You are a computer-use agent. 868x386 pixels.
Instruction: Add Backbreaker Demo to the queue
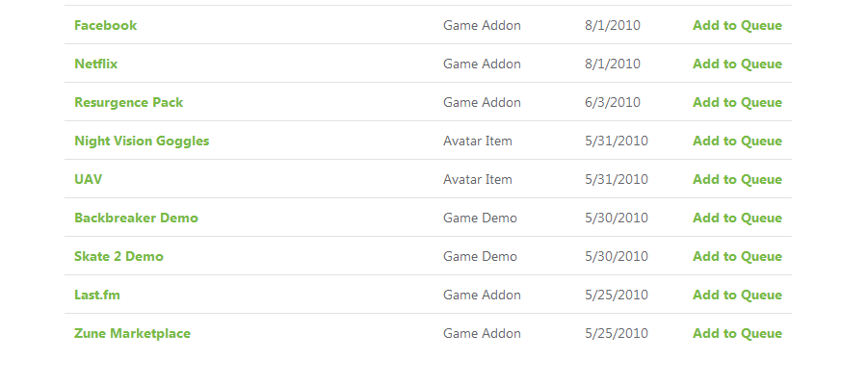pos(737,218)
